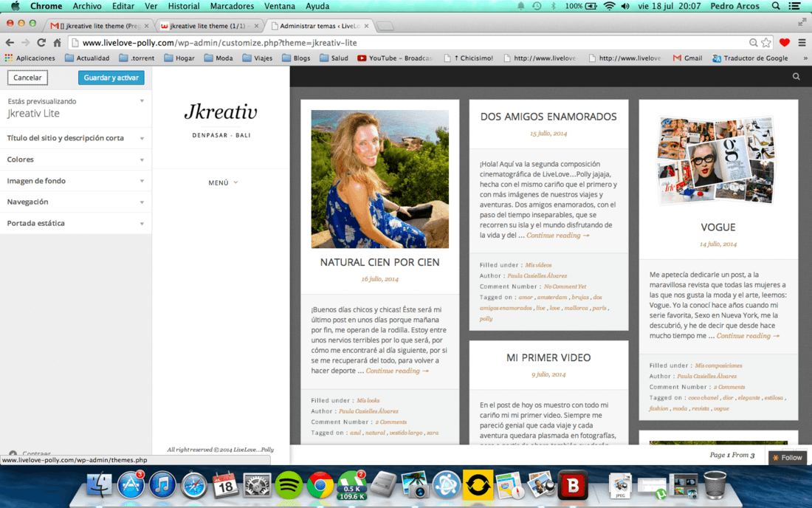Image resolution: width=812 pixels, height=508 pixels.
Task: Click the red heart extension icon
Action: [785, 43]
